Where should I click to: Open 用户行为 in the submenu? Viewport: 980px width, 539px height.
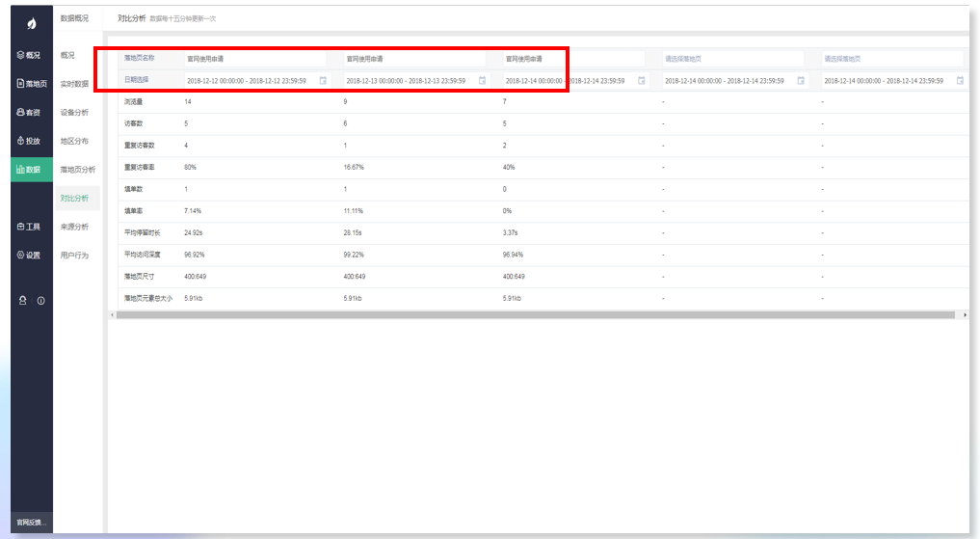coord(74,256)
